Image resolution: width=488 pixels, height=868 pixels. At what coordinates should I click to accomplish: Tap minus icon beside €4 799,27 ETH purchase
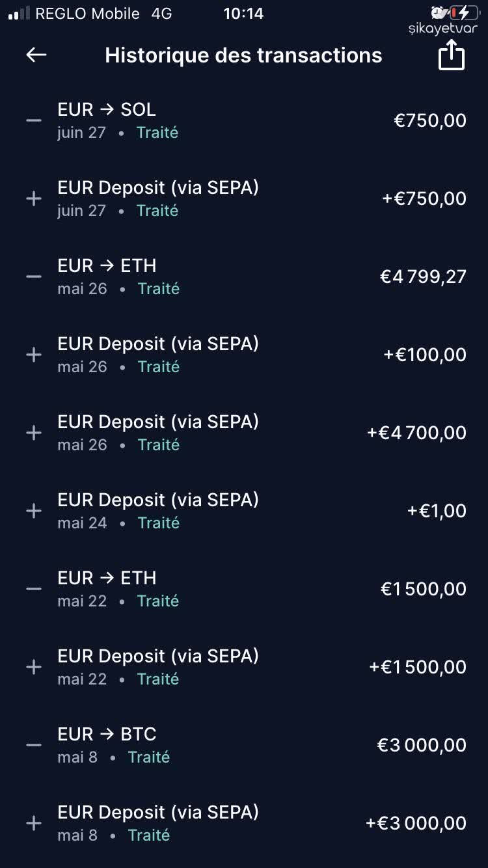(x=34, y=277)
